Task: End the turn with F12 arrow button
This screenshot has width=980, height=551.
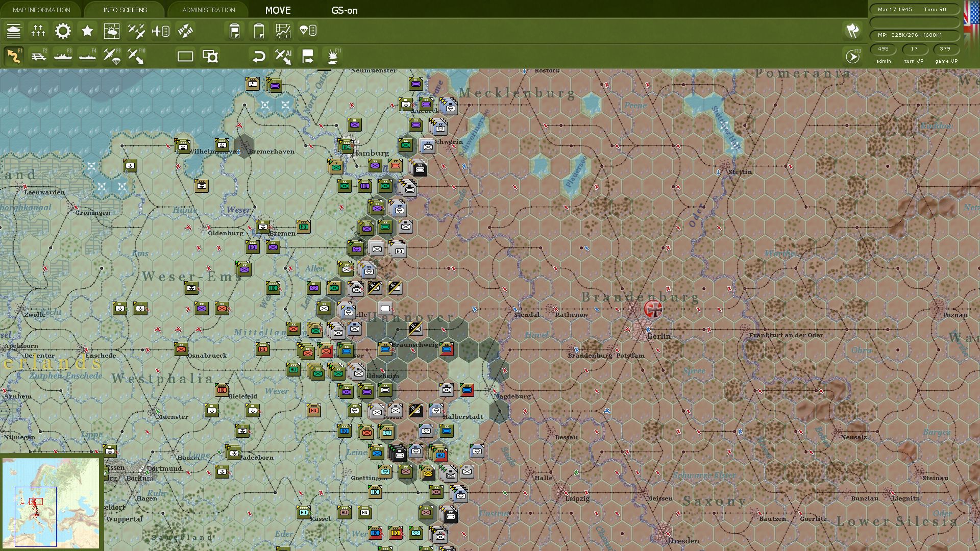Action: [x=853, y=56]
